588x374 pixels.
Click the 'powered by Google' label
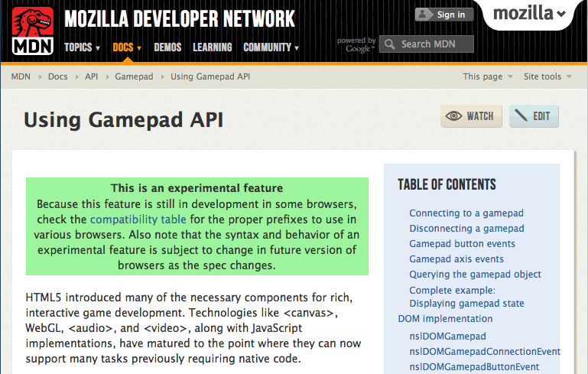[356, 44]
